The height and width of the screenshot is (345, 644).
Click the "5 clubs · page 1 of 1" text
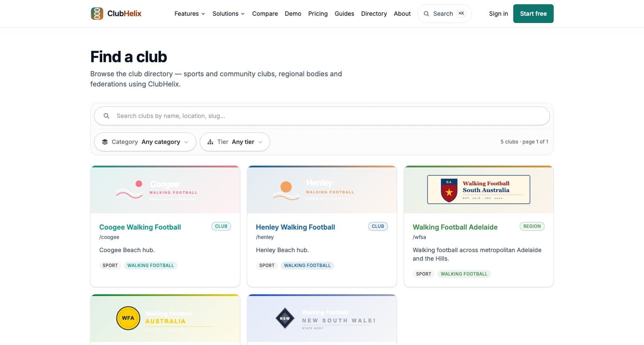(524, 142)
